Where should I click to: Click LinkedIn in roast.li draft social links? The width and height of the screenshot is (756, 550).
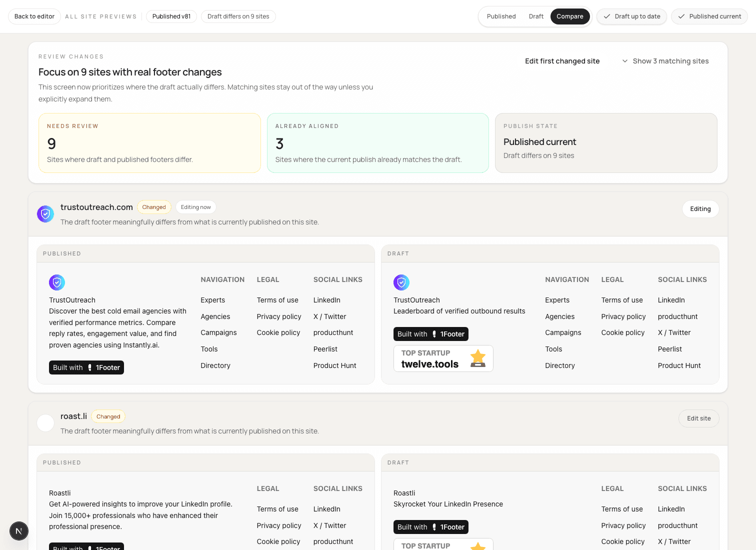[x=671, y=509]
